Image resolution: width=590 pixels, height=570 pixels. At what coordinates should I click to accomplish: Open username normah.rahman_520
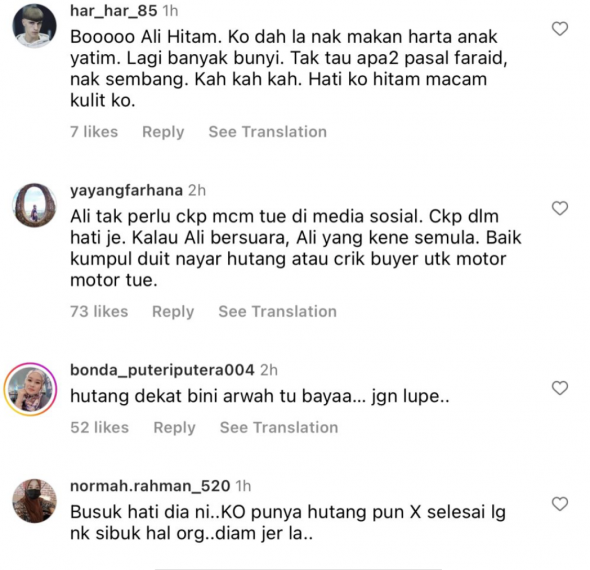[x=150, y=486]
